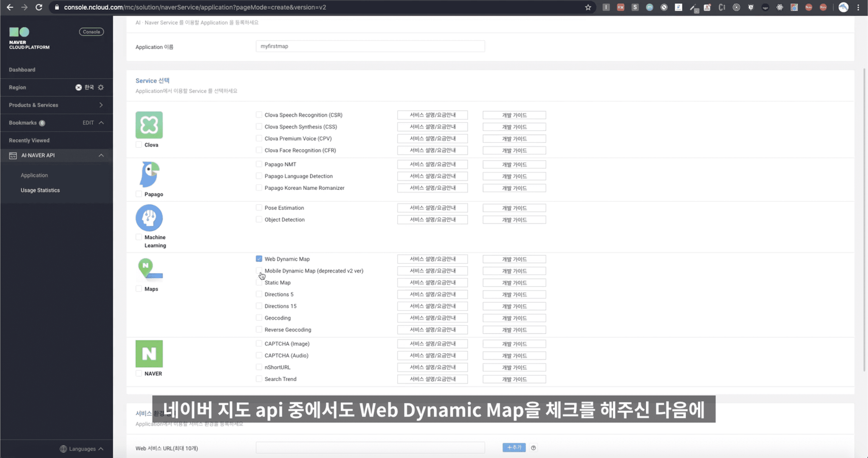Viewport: 868px width, 458px height.
Task: Uncheck the Web Dynamic Map checkbox
Action: tap(259, 259)
